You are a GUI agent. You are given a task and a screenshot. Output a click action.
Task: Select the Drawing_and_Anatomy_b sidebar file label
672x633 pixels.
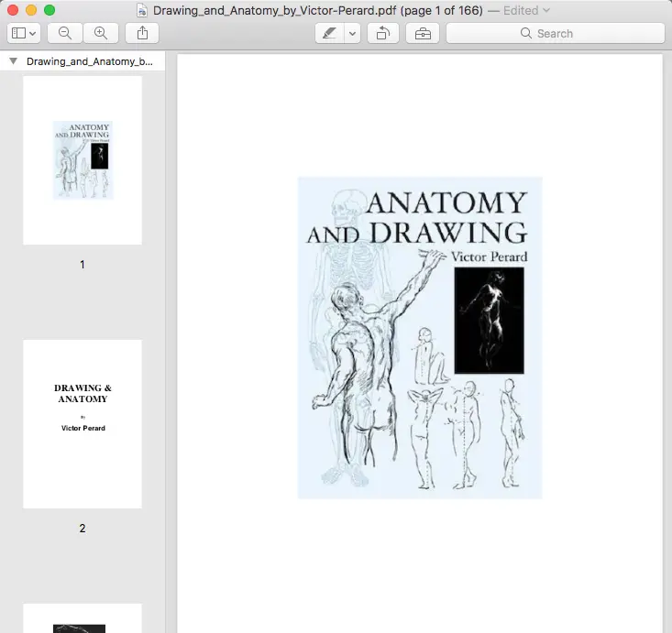[89, 61]
